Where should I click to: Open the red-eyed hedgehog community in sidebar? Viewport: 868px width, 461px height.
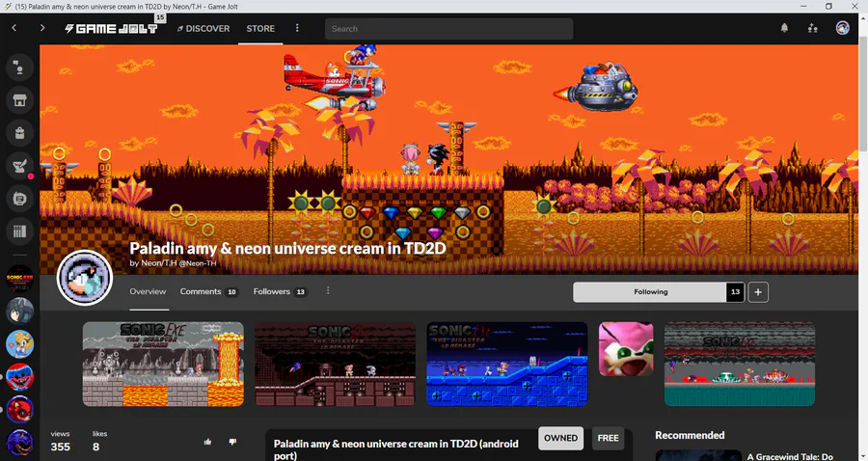tap(19, 409)
